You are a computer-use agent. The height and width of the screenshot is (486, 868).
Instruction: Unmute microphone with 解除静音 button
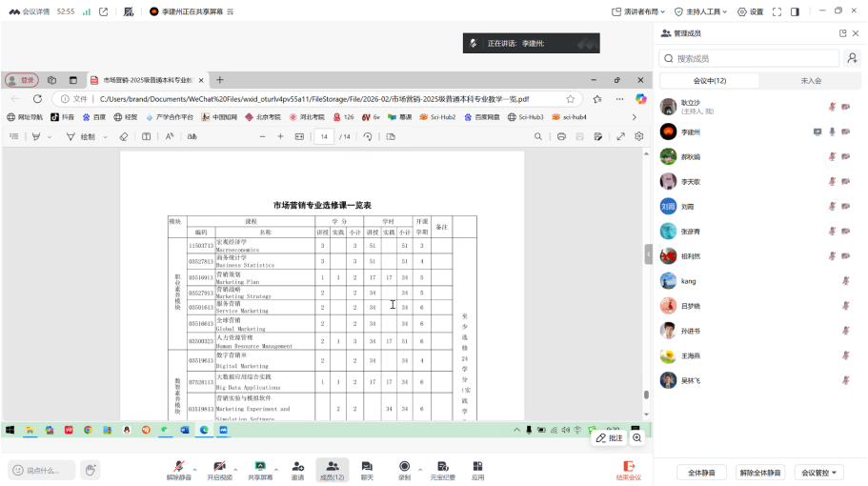178,469
